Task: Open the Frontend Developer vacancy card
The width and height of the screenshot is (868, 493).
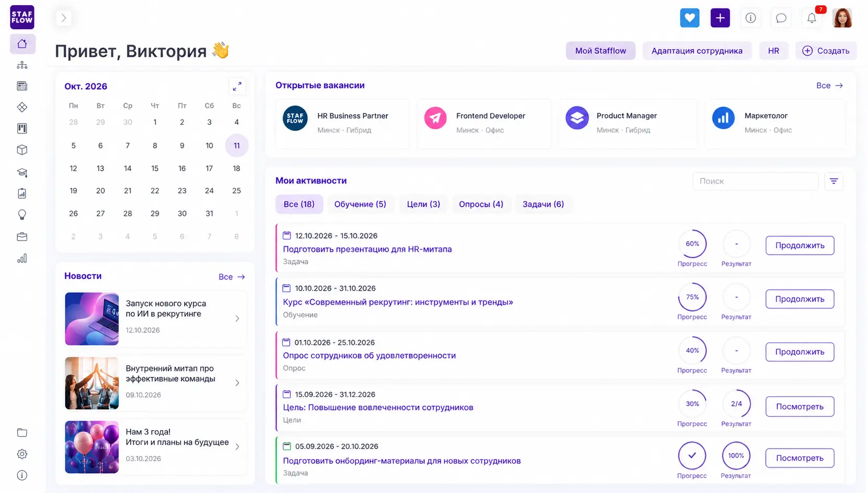Action: (x=484, y=124)
